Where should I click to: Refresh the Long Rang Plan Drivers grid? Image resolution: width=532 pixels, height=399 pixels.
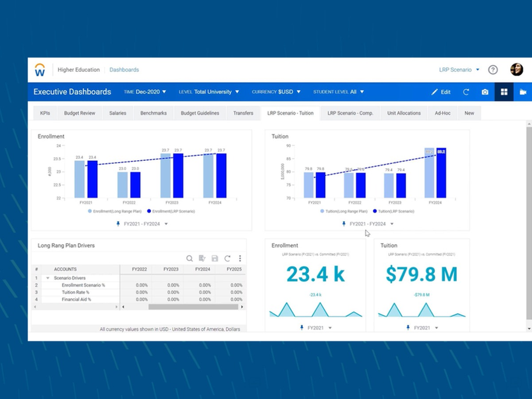click(x=228, y=258)
